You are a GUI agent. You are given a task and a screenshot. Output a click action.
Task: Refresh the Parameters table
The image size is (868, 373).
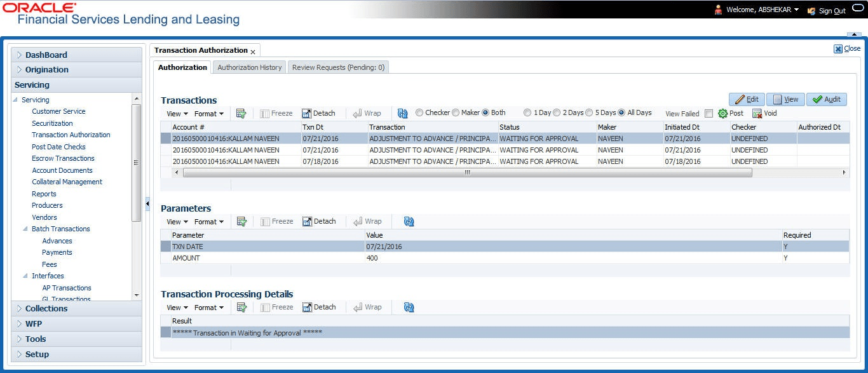coord(409,221)
